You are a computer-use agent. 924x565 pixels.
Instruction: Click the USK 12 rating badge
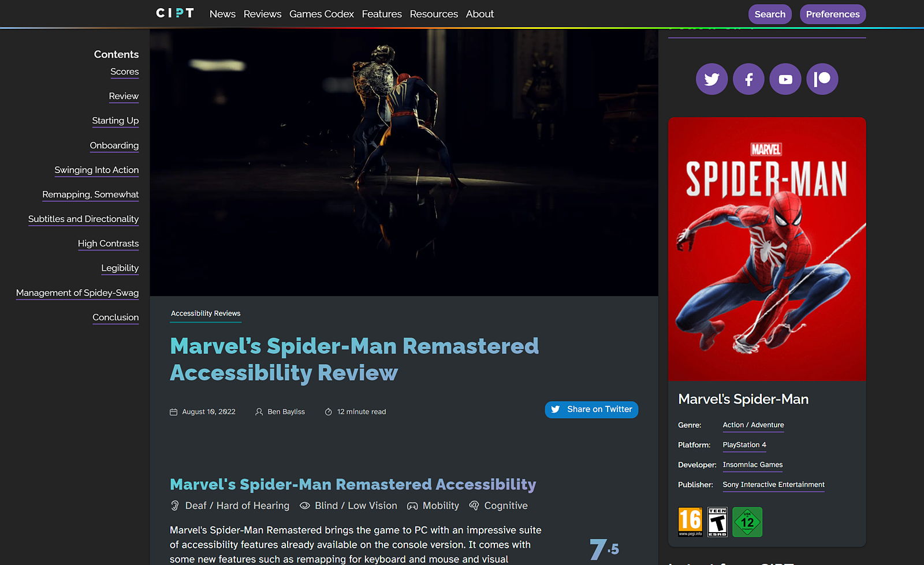pos(747,522)
